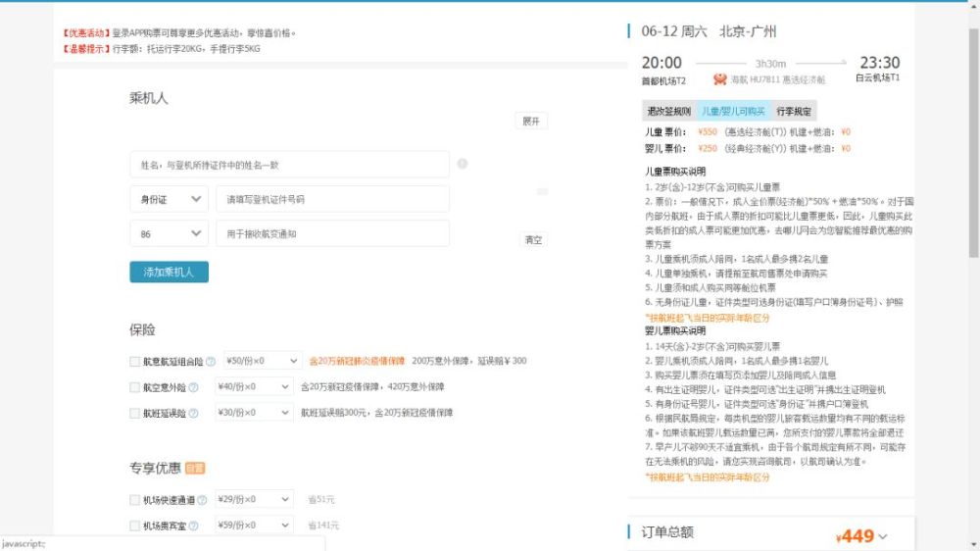Open help icon for 航空意外险
This screenshot has height=551, width=980.
(193, 388)
